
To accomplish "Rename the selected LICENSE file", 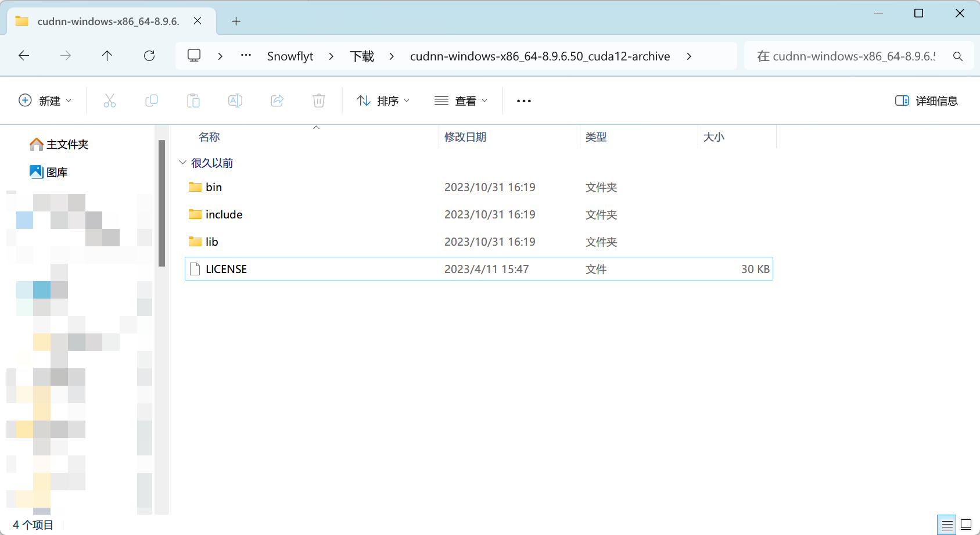I will coord(235,100).
